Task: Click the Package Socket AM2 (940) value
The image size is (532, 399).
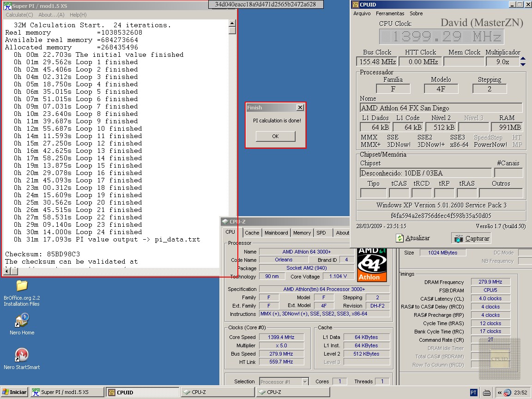Action: point(306,268)
